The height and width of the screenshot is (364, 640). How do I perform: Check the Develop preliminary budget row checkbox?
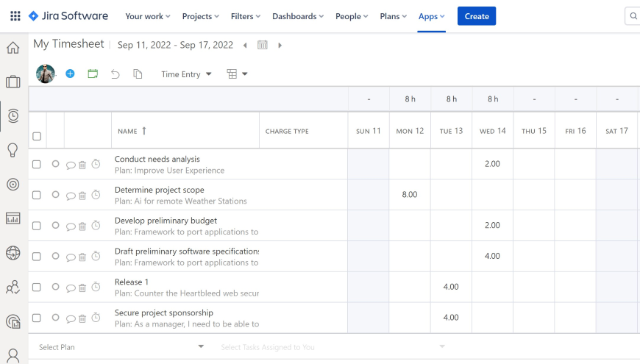click(37, 226)
